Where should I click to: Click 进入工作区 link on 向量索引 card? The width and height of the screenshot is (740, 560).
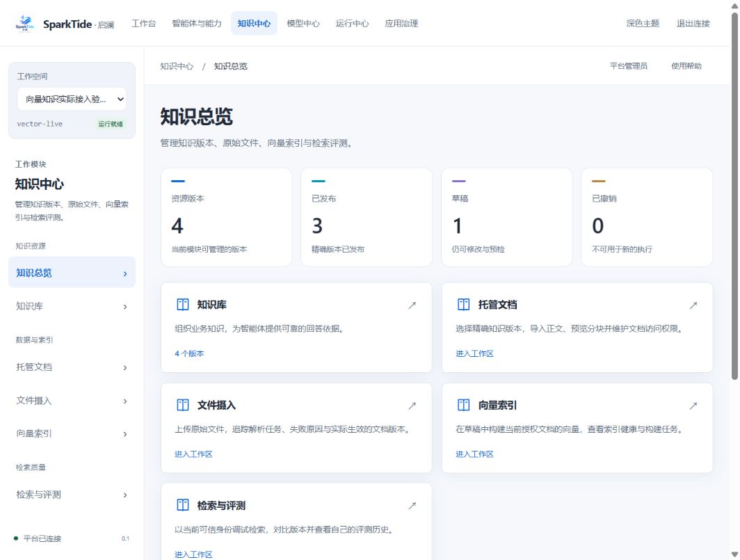tap(474, 454)
